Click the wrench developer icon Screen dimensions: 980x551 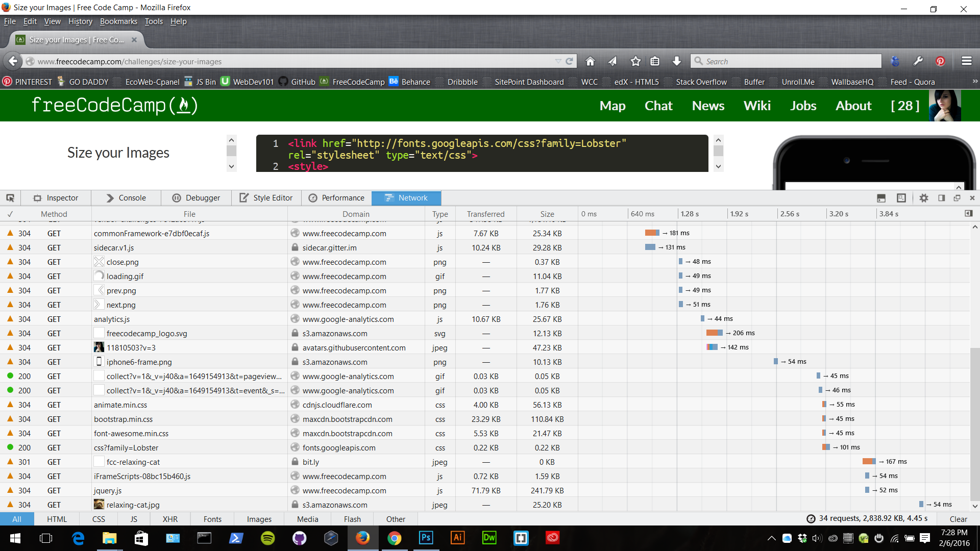click(x=918, y=61)
